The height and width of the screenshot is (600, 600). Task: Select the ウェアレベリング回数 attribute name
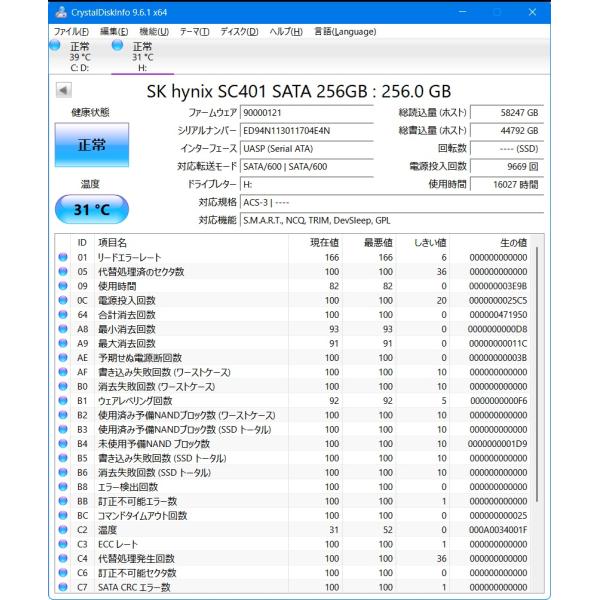135,401
